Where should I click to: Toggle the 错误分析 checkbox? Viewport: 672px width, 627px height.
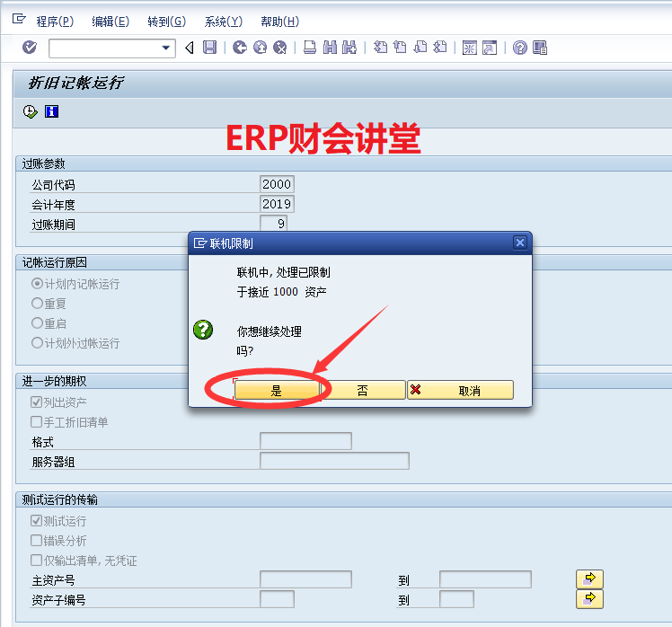pyautogui.click(x=37, y=541)
